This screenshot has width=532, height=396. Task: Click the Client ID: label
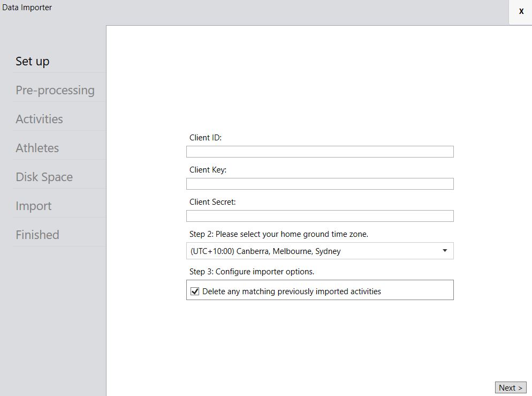[x=206, y=138]
